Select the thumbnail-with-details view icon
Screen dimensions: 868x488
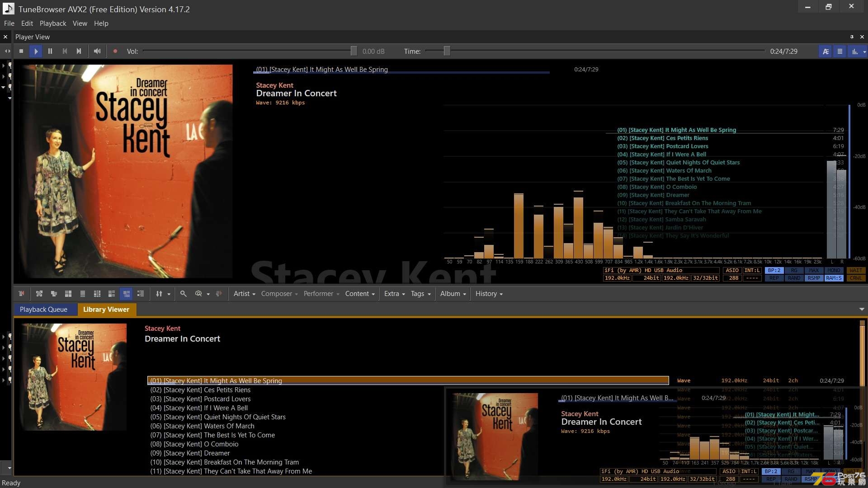tap(112, 294)
